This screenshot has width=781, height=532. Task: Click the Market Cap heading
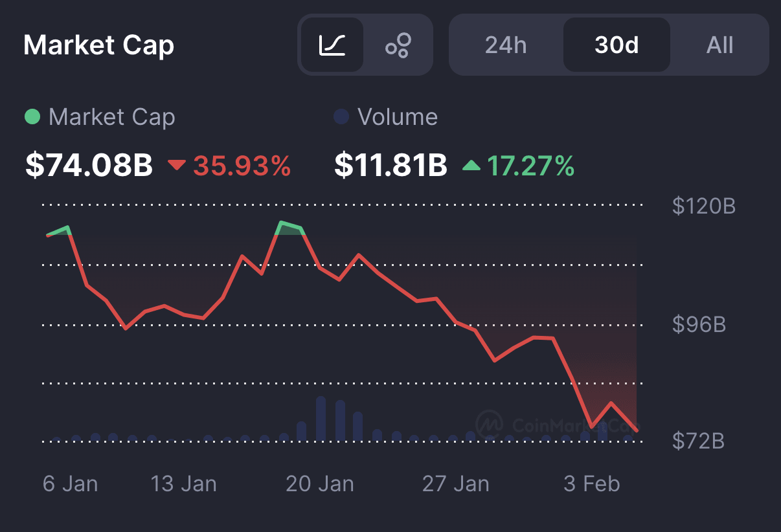(x=98, y=45)
